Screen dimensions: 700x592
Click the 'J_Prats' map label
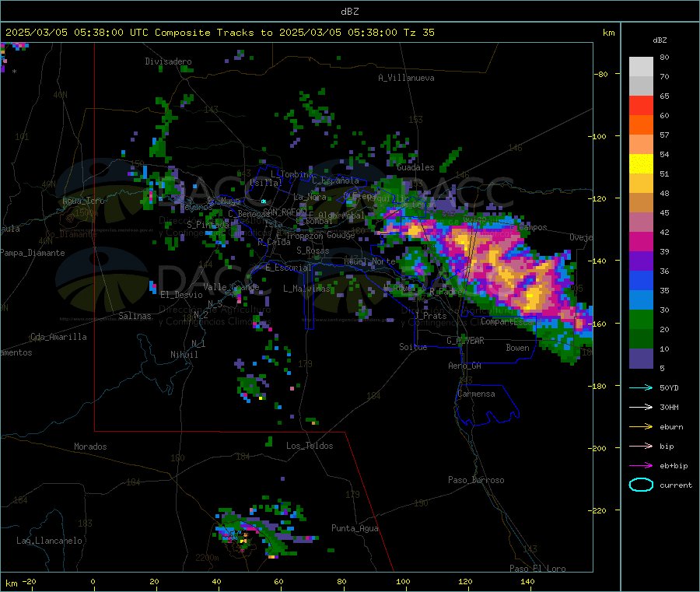(430, 316)
